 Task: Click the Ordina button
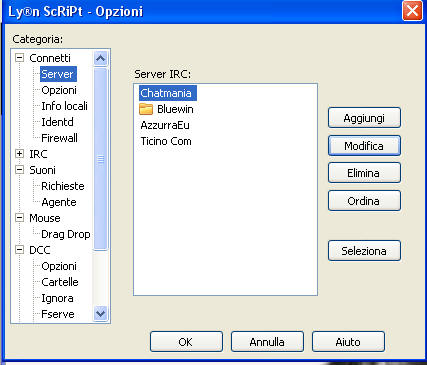[x=364, y=201]
